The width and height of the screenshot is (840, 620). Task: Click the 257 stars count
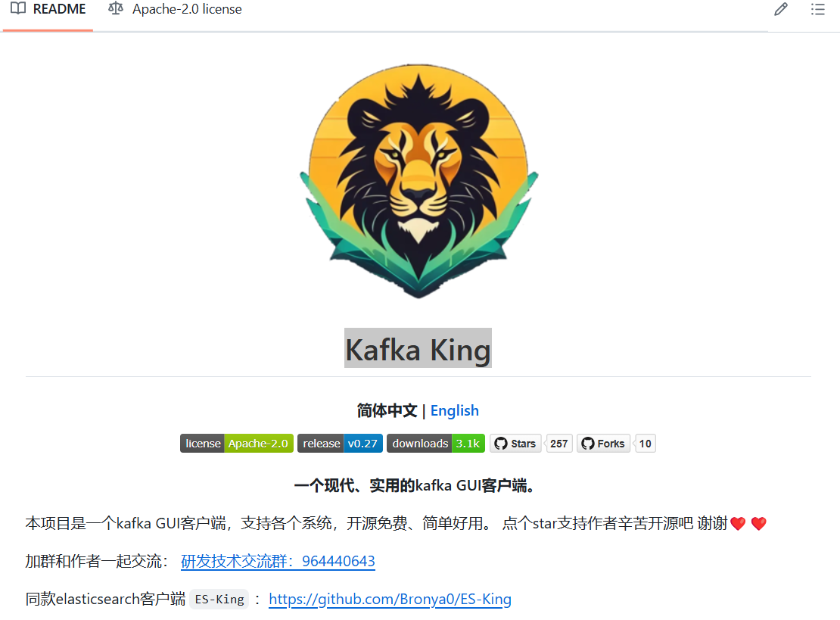pos(558,444)
